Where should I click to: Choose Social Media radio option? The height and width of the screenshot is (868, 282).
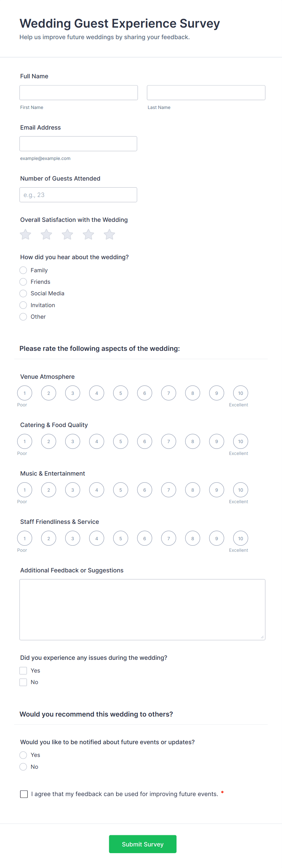(x=23, y=293)
